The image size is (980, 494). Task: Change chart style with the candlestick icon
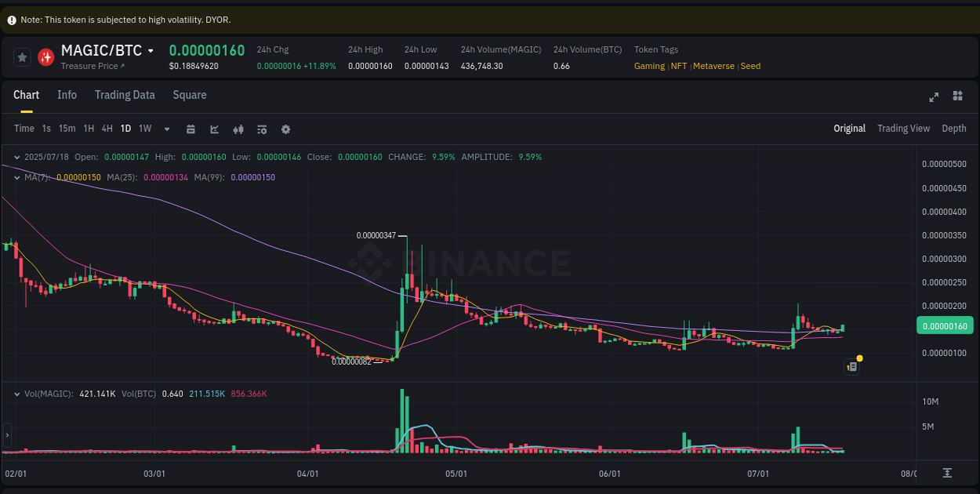coord(238,129)
